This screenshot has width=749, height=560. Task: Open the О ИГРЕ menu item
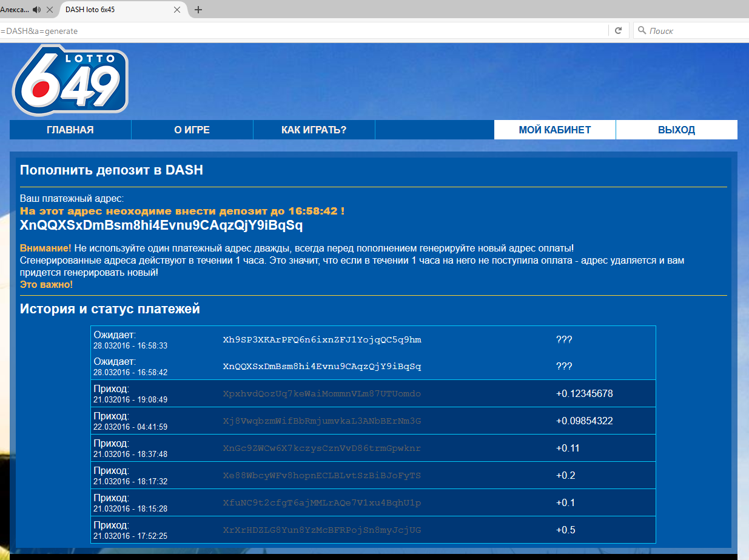coord(192,130)
